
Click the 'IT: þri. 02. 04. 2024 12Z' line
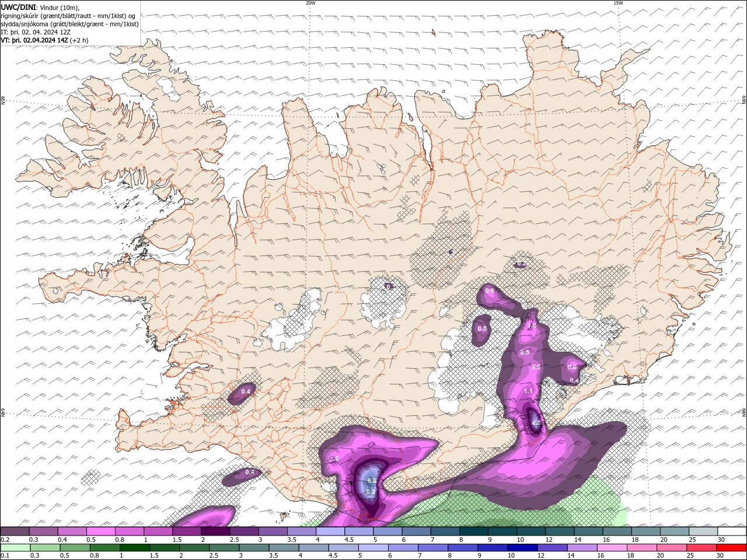35,32
